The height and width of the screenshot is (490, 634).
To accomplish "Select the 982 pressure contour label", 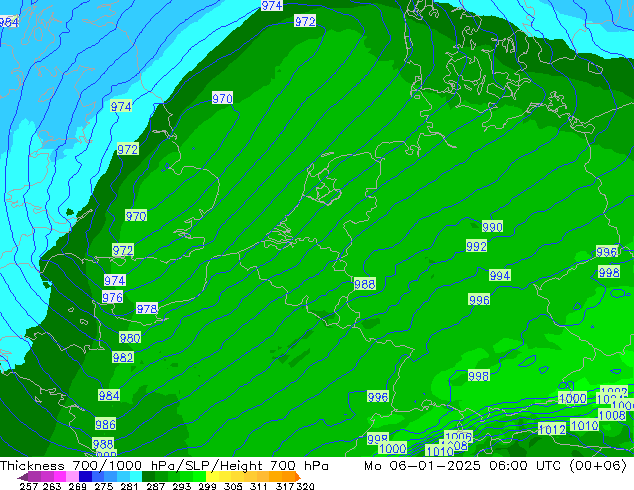I will pyautogui.click(x=123, y=357).
